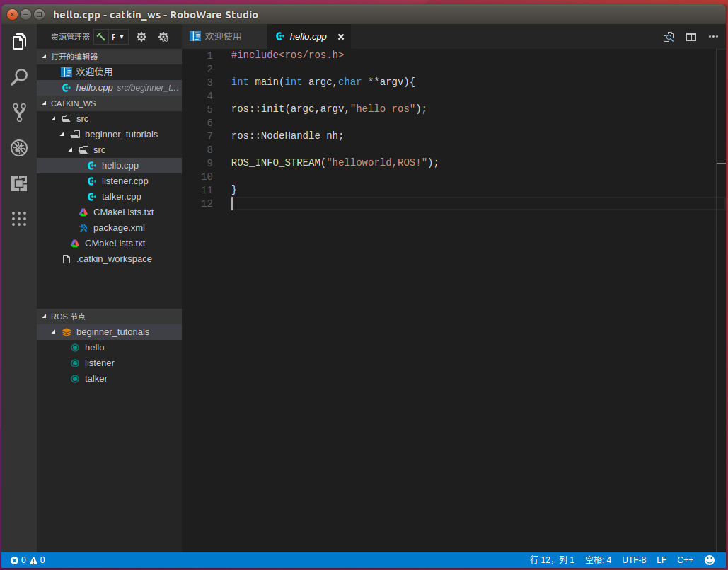This screenshot has width=728, height=570.
Task: Collapse the ROS 节点 panel section
Action: pyautogui.click(x=68, y=317)
